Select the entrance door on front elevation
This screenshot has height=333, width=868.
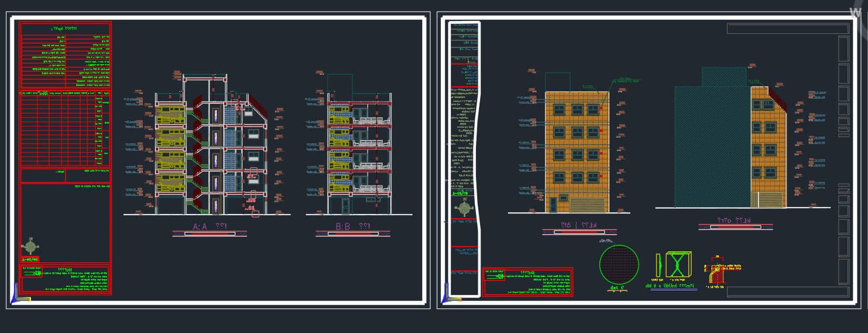pos(553,204)
